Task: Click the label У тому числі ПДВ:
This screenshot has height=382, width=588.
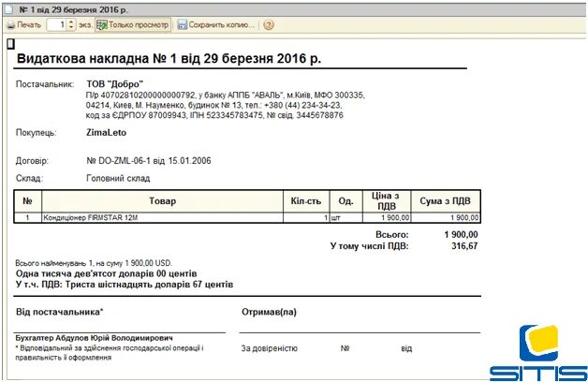Action: coord(370,246)
